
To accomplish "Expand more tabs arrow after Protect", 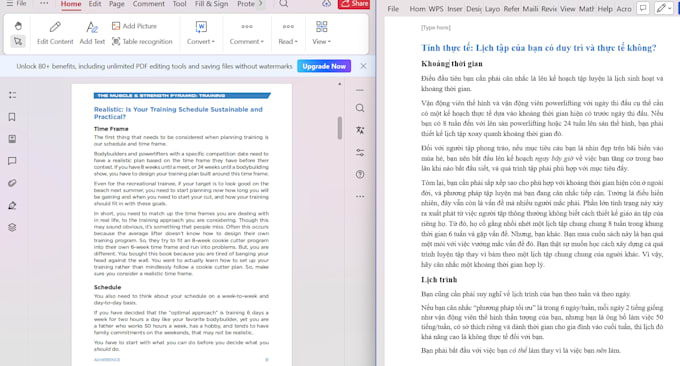I will point(260,3).
